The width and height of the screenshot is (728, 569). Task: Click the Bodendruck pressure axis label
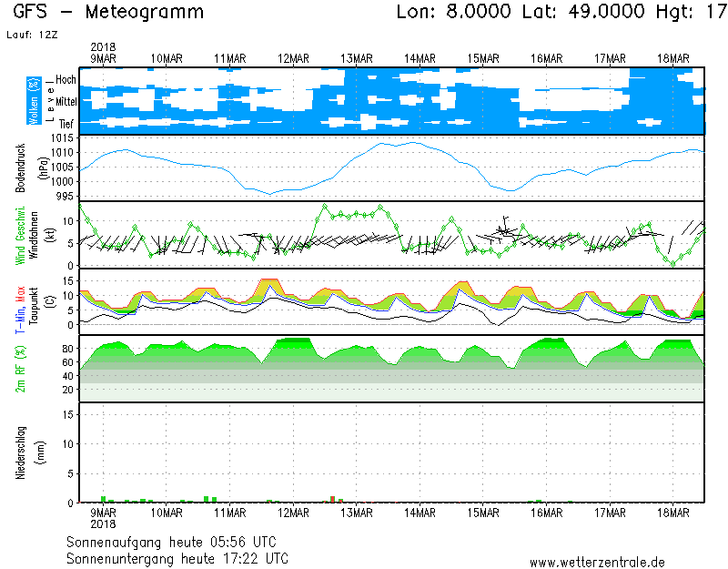pyautogui.click(x=21, y=168)
